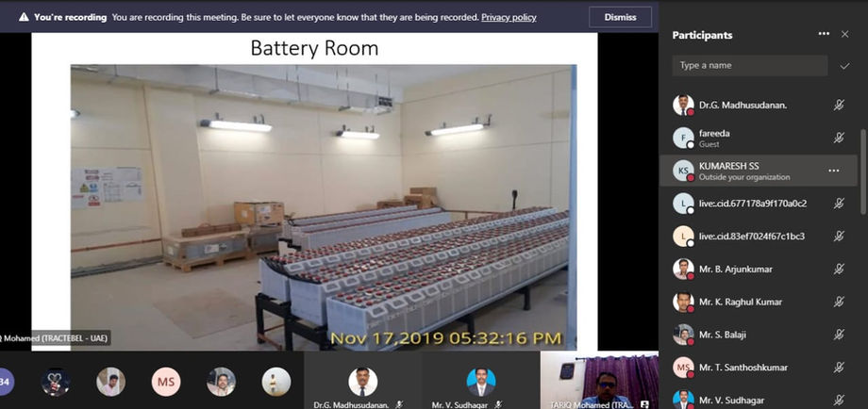Click the You're recording warning icon
The width and height of the screenshot is (868, 409).
point(24,17)
